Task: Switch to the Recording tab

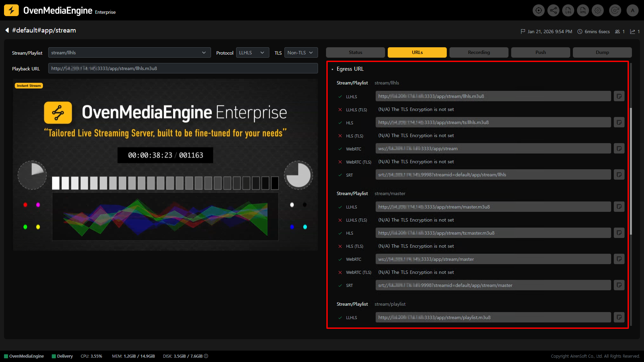Action: [479, 52]
